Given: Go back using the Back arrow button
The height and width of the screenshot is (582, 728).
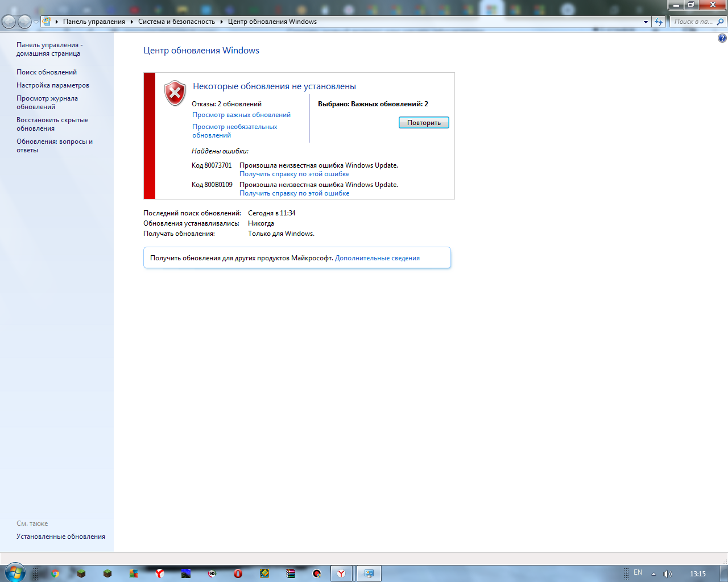Looking at the screenshot, I should coord(9,22).
